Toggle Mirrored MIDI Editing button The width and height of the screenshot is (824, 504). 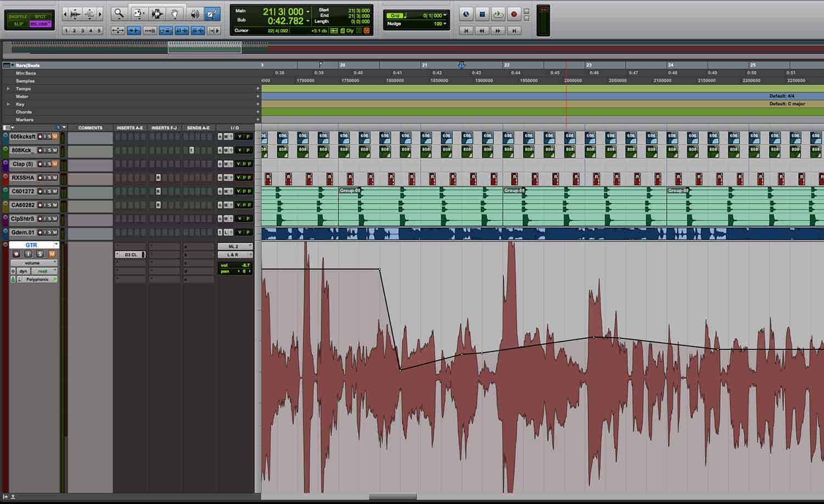(149, 31)
